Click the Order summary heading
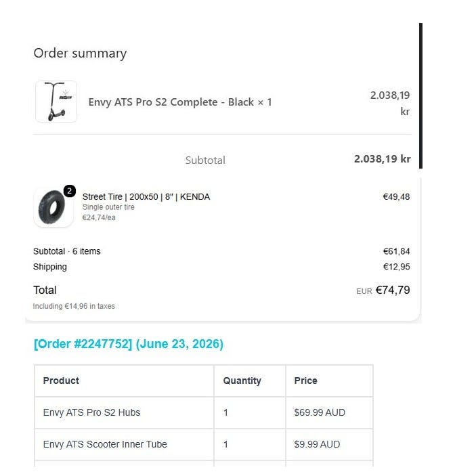This screenshot has height=476, width=455. tap(80, 53)
